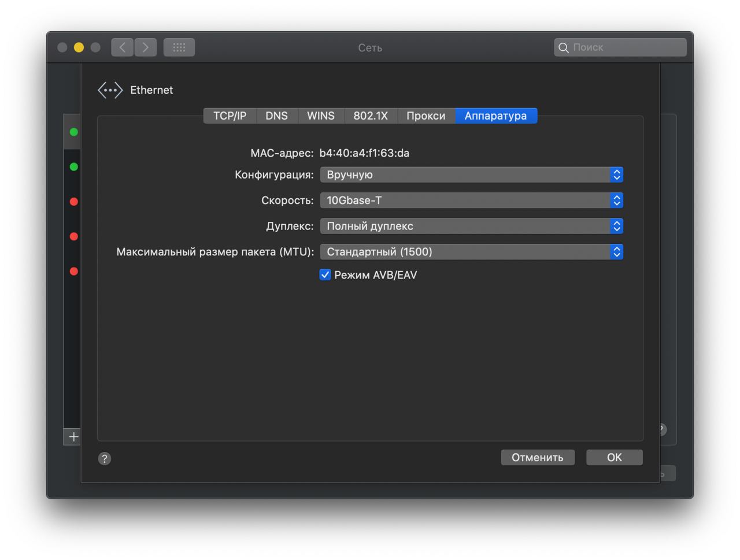740x560 pixels.
Task: Switch to the 802.1X tab
Action: pyautogui.click(x=371, y=116)
